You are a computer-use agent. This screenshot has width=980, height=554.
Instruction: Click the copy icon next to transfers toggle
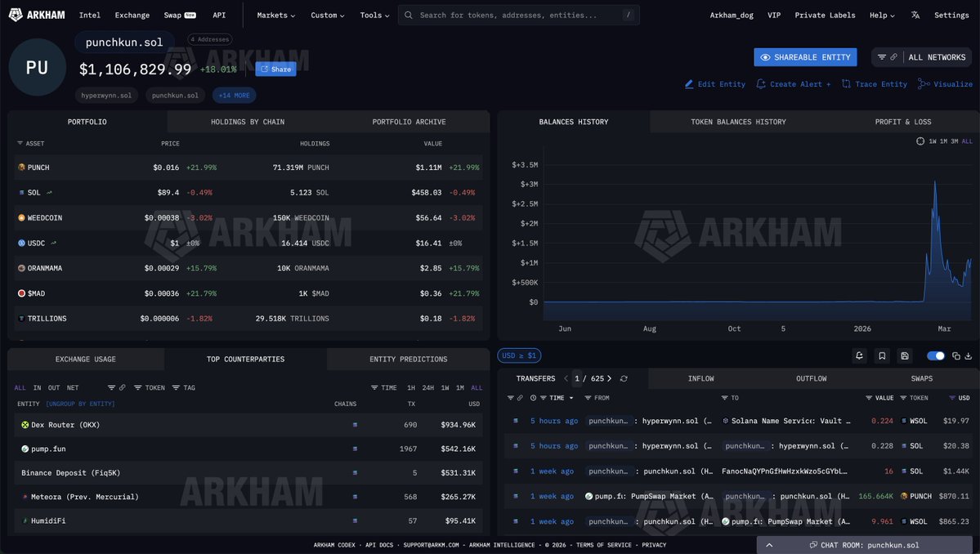pyautogui.click(x=955, y=355)
